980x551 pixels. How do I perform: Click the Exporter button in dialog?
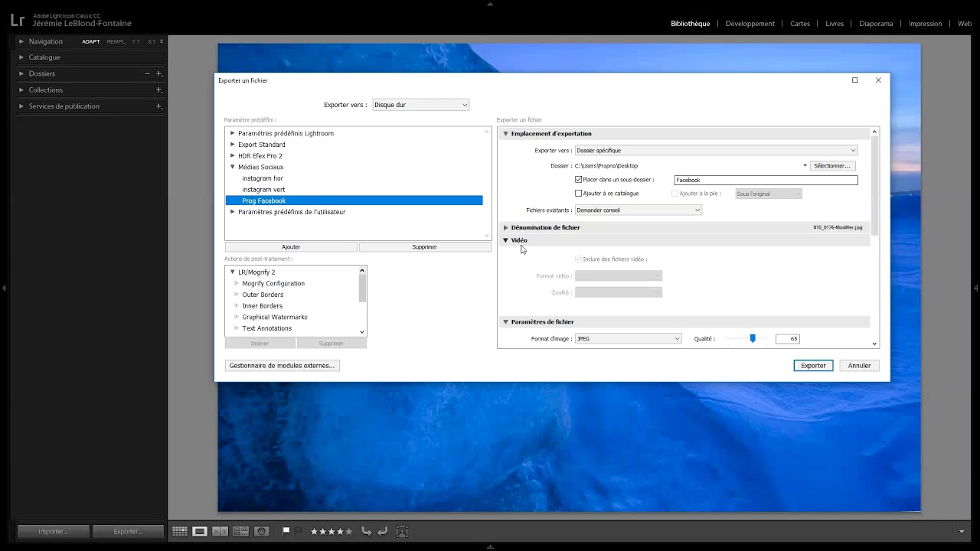[x=813, y=366]
